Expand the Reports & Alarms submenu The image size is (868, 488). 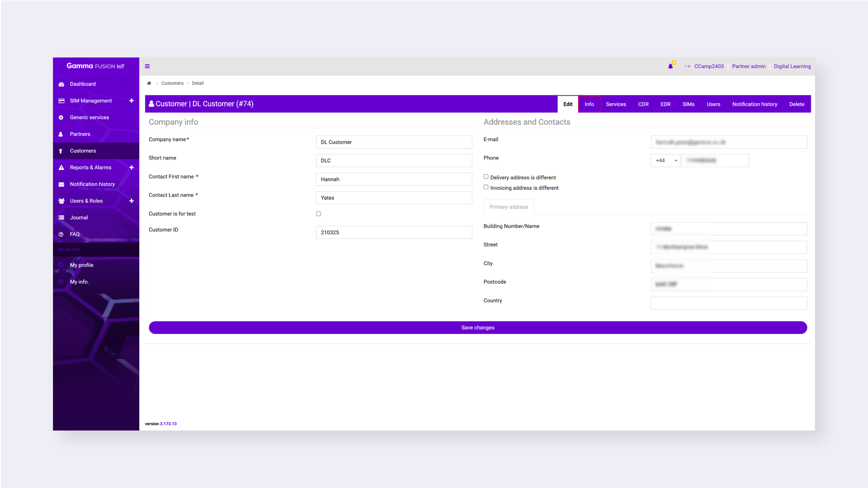click(x=131, y=167)
